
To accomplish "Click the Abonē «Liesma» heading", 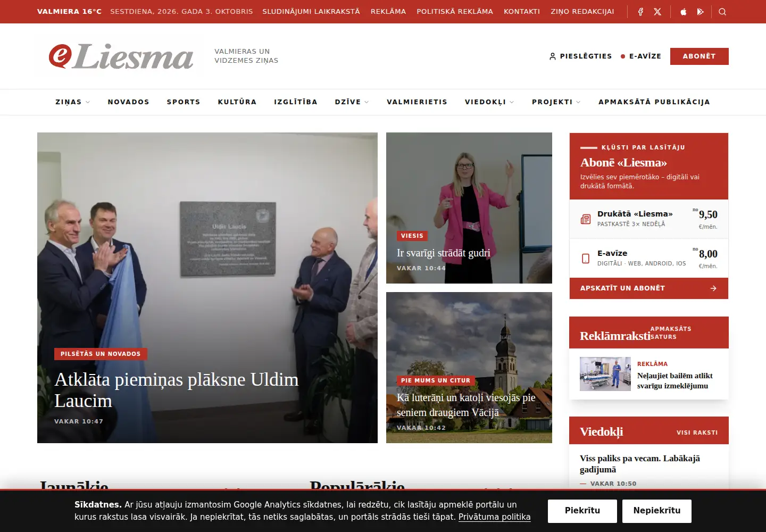I will click(623, 163).
